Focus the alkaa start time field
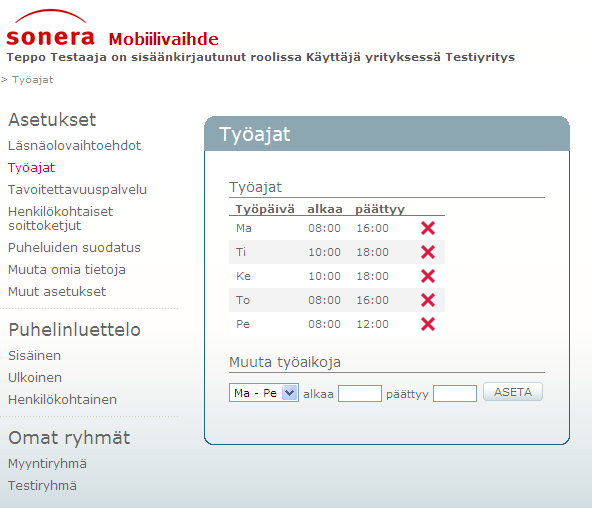The height and width of the screenshot is (508, 592). (359, 393)
